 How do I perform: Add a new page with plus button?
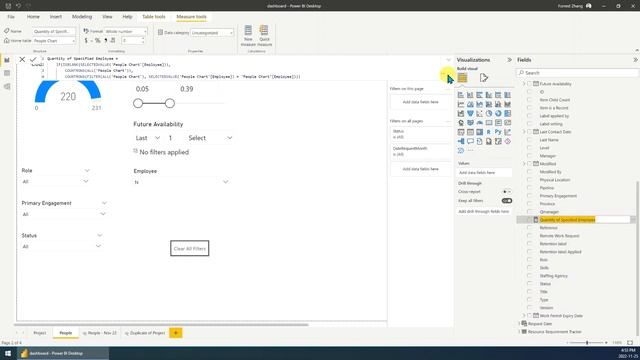coord(176,333)
